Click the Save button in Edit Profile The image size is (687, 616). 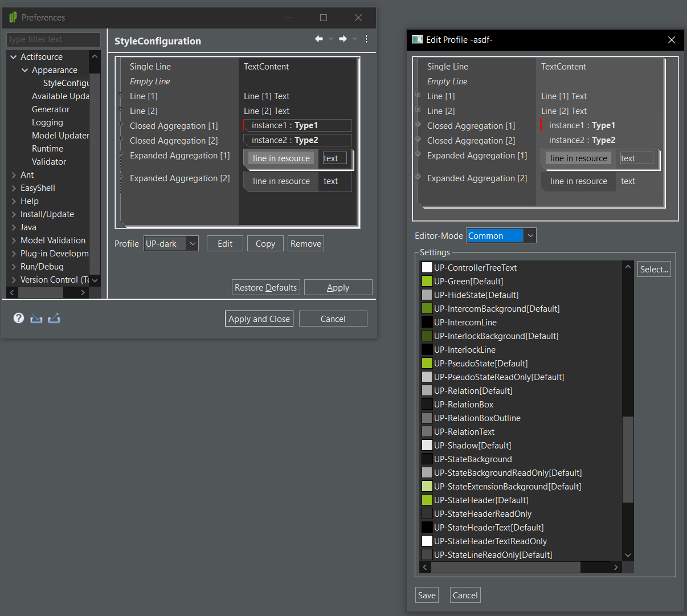(427, 595)
